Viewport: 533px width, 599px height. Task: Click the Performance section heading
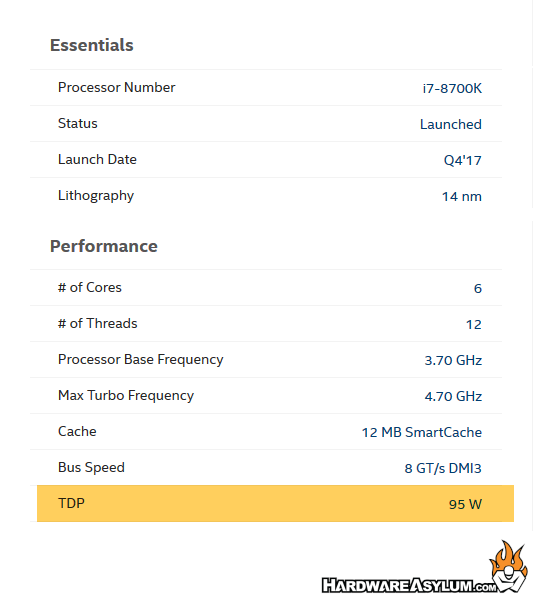pyautogui.click(x=104, y=246)
